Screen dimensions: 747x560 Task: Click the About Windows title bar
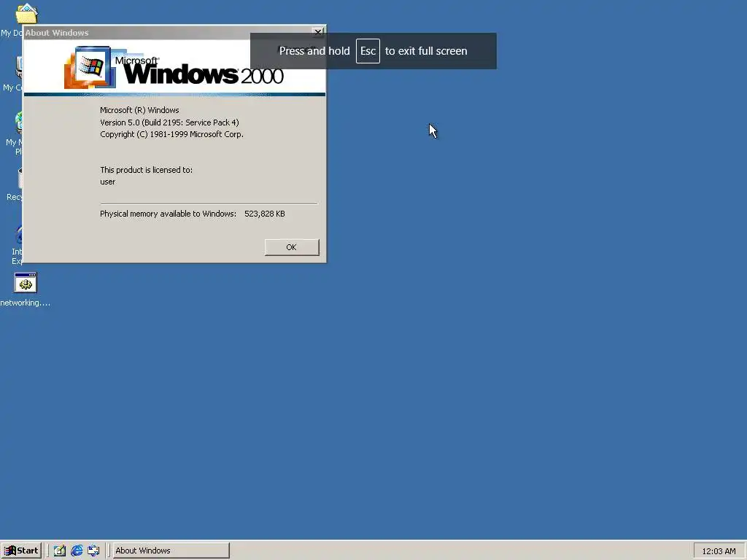168,32
